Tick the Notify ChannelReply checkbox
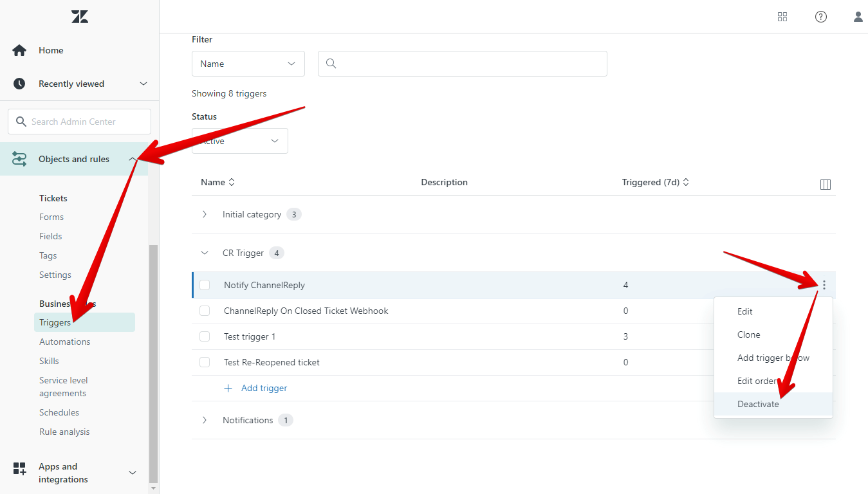The image size is (868, 494). tap(205, 285)
